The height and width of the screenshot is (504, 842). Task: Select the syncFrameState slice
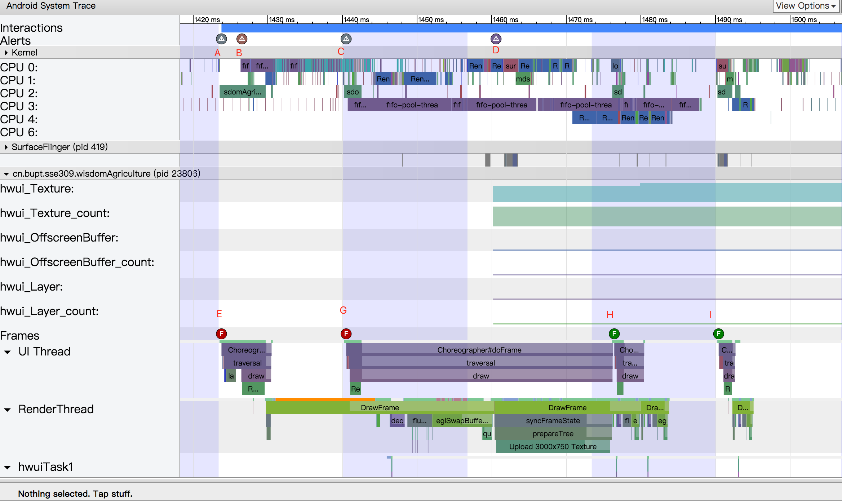point(553,421)
